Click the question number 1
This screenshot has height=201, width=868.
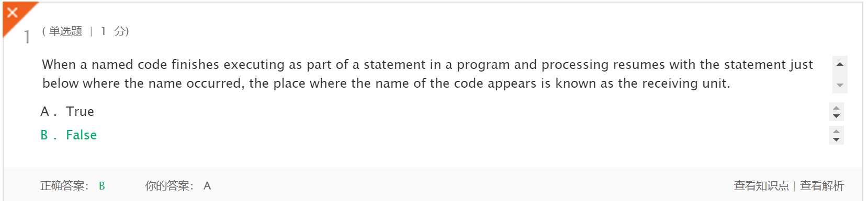click(x=27, y=37)
